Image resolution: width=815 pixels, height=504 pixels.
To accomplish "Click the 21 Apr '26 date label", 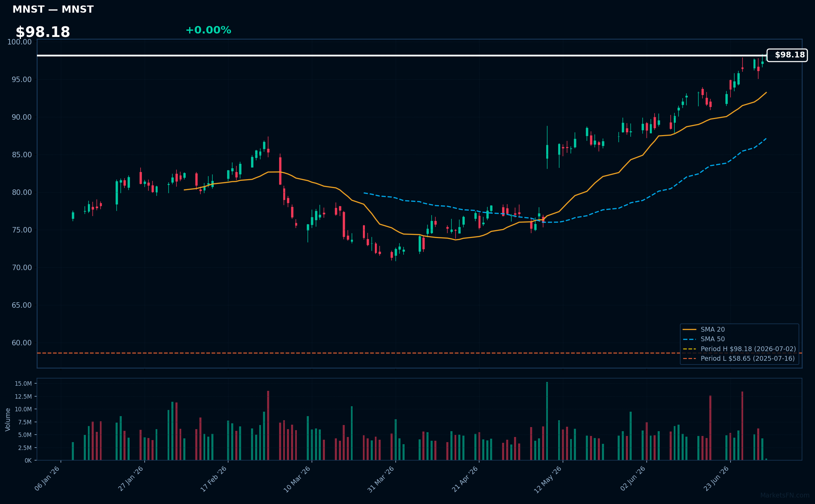I will click(x=465, y=479).
